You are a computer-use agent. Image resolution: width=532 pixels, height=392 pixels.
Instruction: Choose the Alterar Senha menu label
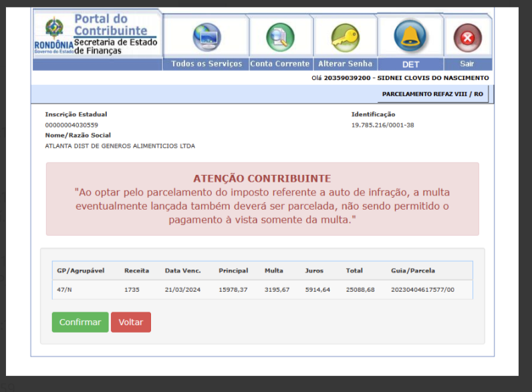tap(346, 64)
